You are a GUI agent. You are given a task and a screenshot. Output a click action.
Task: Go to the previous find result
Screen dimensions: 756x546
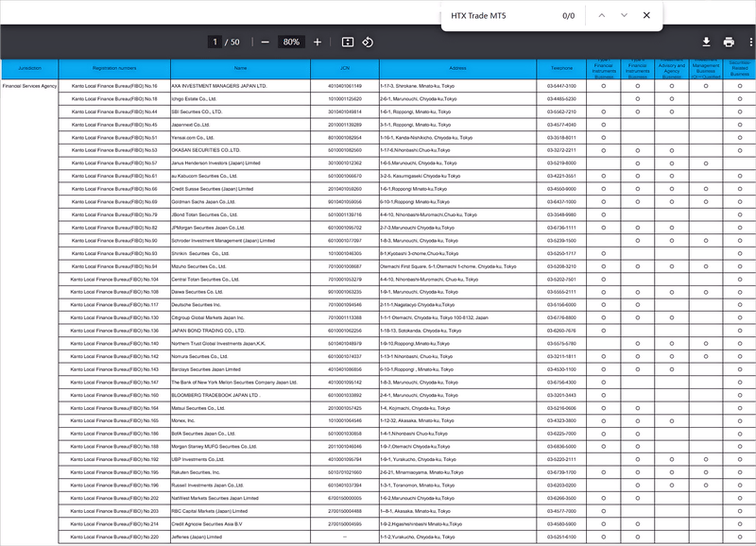click(602, 15)
